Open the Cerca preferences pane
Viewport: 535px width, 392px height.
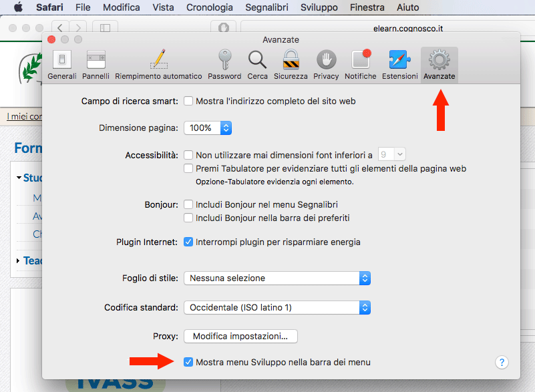257,65
